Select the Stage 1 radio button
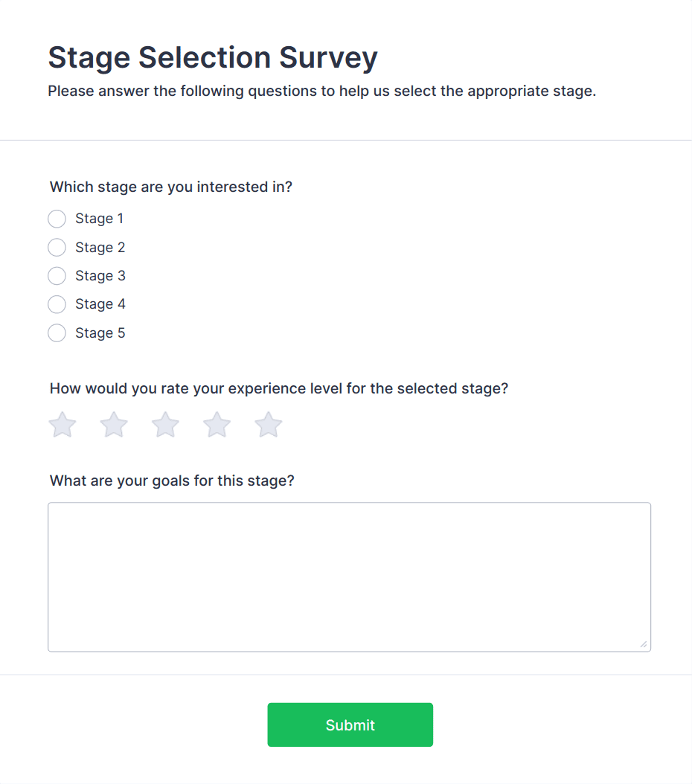Image resolution: width=692 pixels, height=784 pixels. [x=57, y=219]
